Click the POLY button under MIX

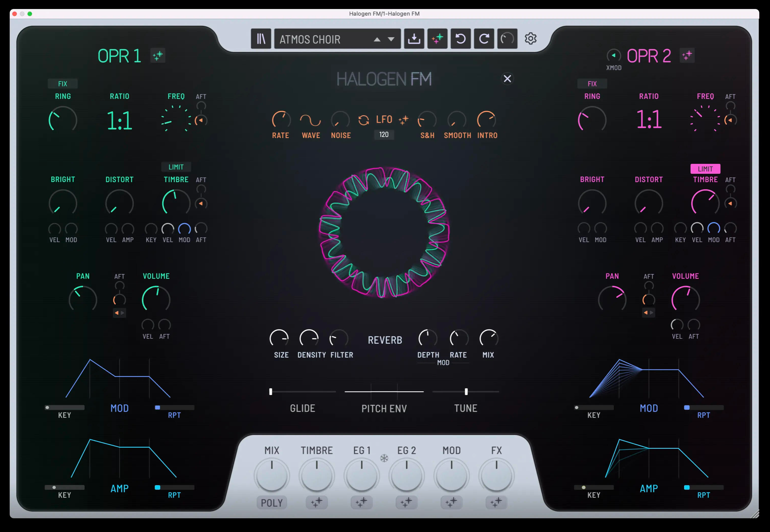tap(272, 503)
